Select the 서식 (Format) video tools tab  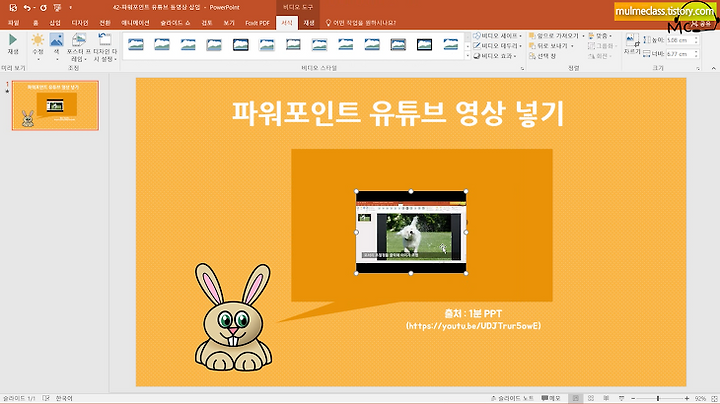[x=287, y=23]
